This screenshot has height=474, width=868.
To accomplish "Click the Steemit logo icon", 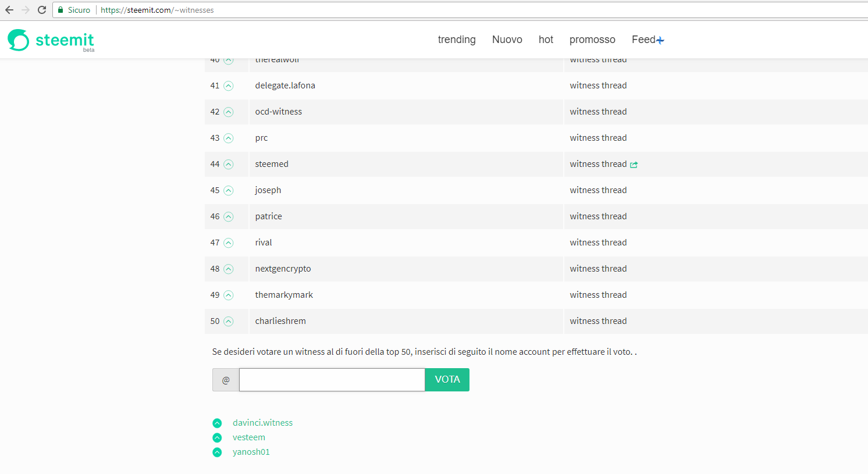I will pyautogui.click(x=19, y=40).
